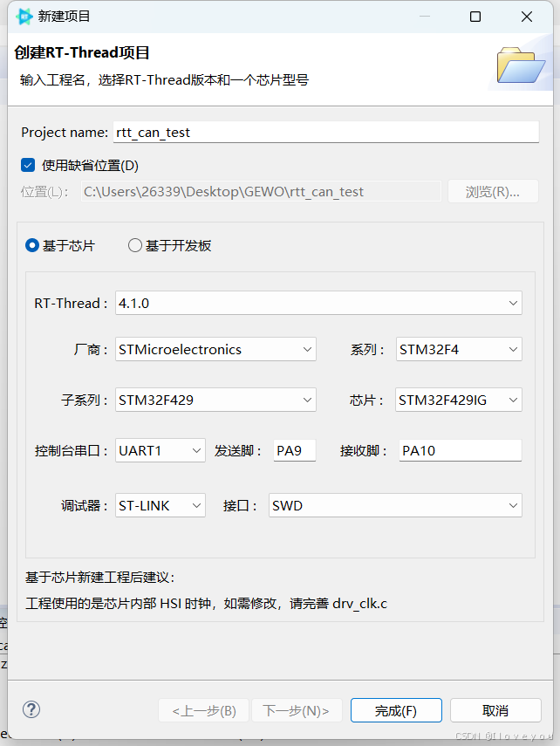Open the RT-Thread version 4.1.0 dropdown
560x746 pixels.
[x=318, y=303]
